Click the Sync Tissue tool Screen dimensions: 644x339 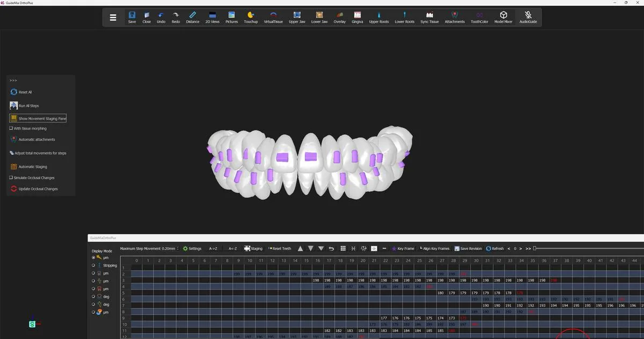click(429, 18)
